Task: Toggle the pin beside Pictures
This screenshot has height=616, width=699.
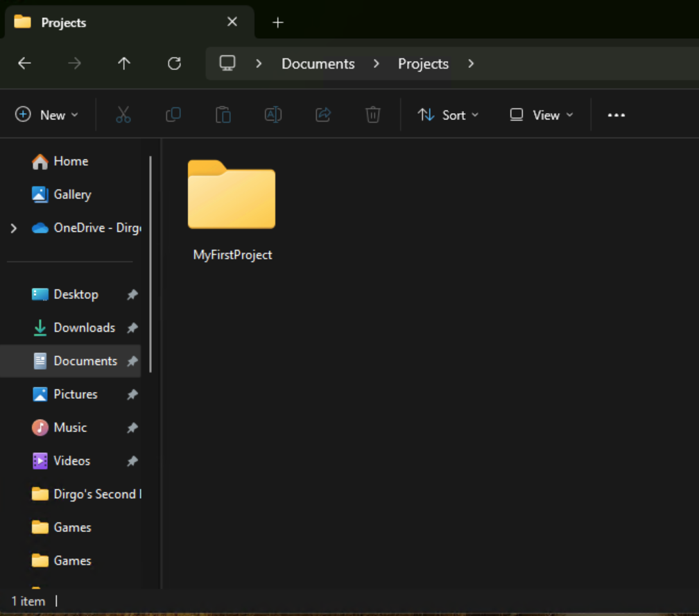Action: pyautogui.click(x=132, y=395)
